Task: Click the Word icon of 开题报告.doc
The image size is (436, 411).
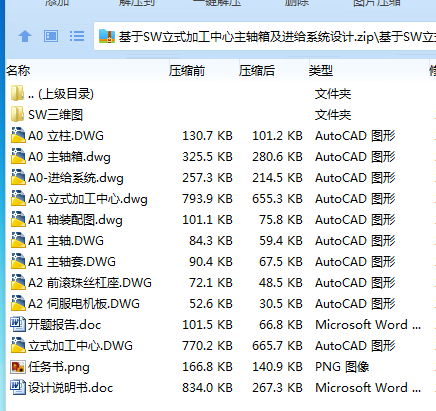Action: 18,324
